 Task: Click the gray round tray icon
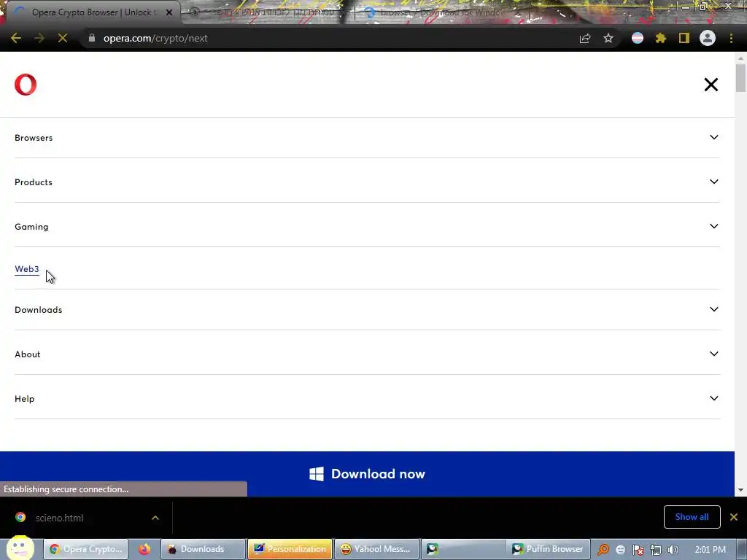(620, 550)
